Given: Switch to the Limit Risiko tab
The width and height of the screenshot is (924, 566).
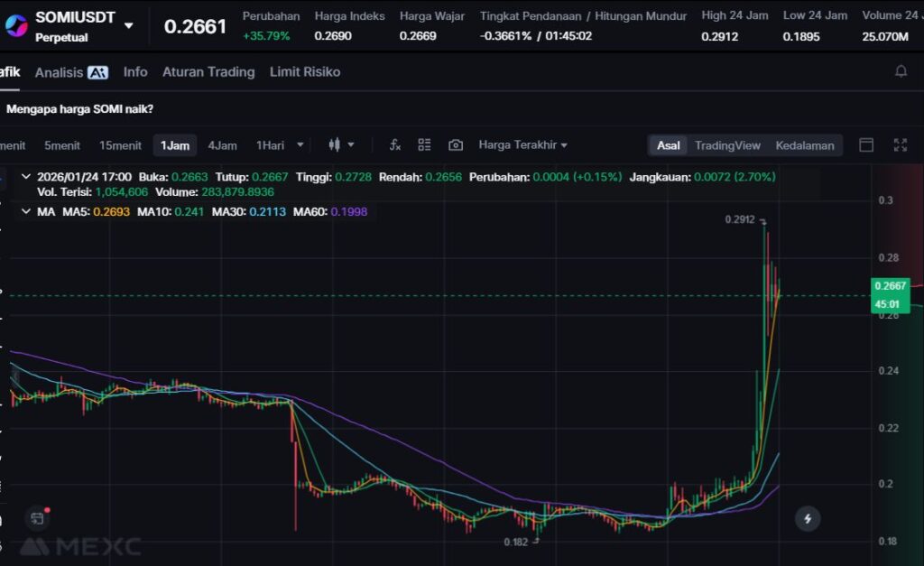Looking at the screenshot, I should (x=305, y=72).
